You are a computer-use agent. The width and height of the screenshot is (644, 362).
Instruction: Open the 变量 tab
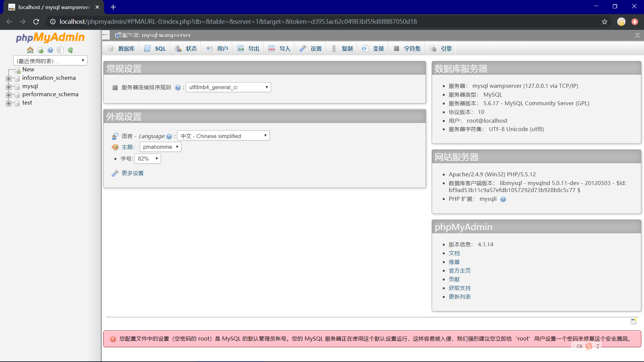373,49
